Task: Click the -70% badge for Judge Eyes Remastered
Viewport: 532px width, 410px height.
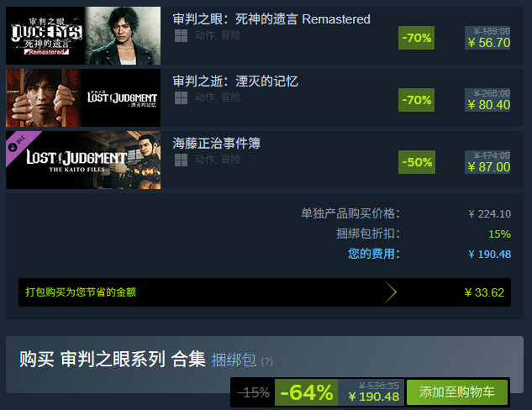Action: 416,38
